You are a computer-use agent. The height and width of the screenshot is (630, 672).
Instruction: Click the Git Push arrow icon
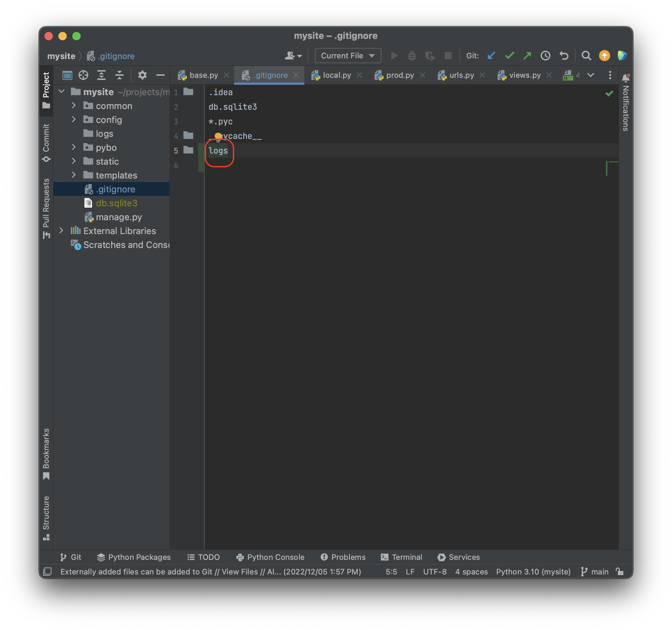[x=527, y=56]
